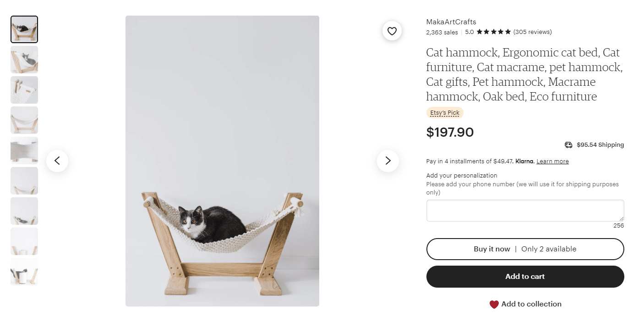Click the shipping truck icon

568,145
